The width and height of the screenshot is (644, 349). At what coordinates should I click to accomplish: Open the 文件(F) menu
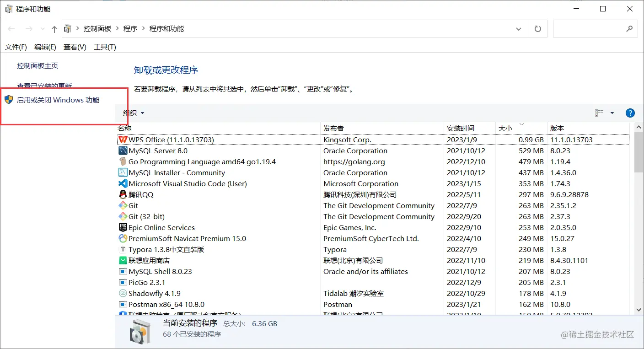[16, 47]
